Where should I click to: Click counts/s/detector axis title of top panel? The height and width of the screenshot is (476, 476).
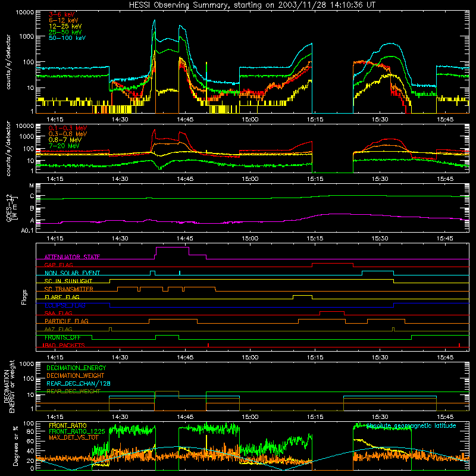coord(8,62)
